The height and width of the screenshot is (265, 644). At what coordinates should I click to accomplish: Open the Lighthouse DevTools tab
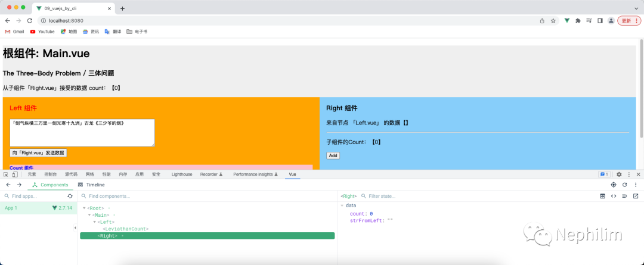click(182, 174)
